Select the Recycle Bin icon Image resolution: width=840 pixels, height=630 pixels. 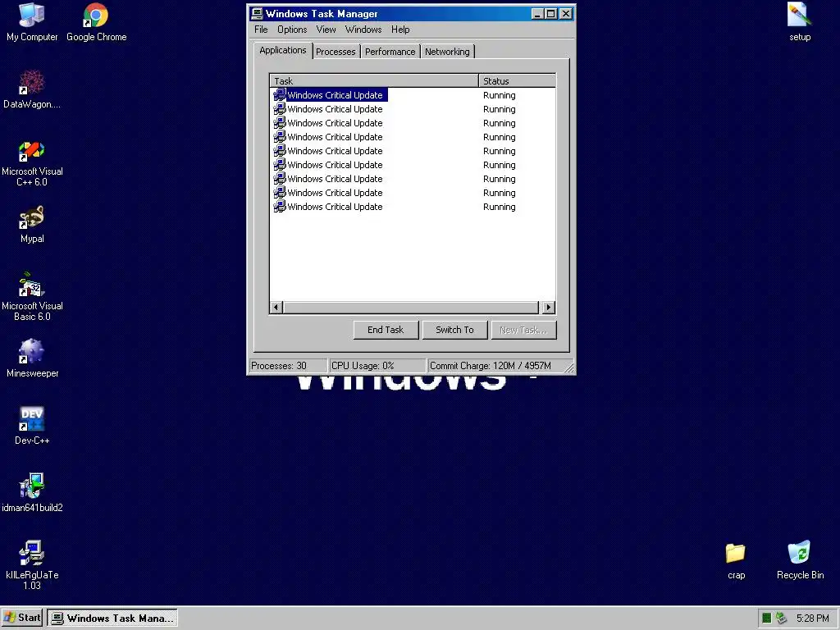[800, 561]
